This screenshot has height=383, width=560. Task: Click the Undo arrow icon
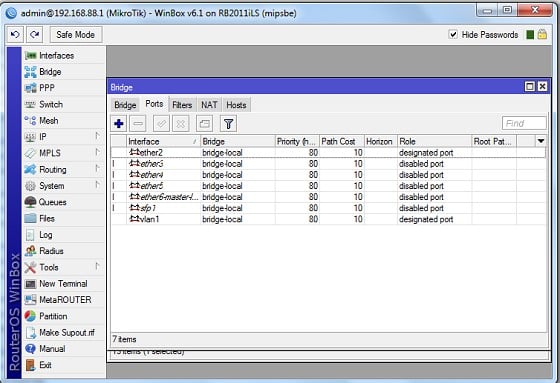15,35
